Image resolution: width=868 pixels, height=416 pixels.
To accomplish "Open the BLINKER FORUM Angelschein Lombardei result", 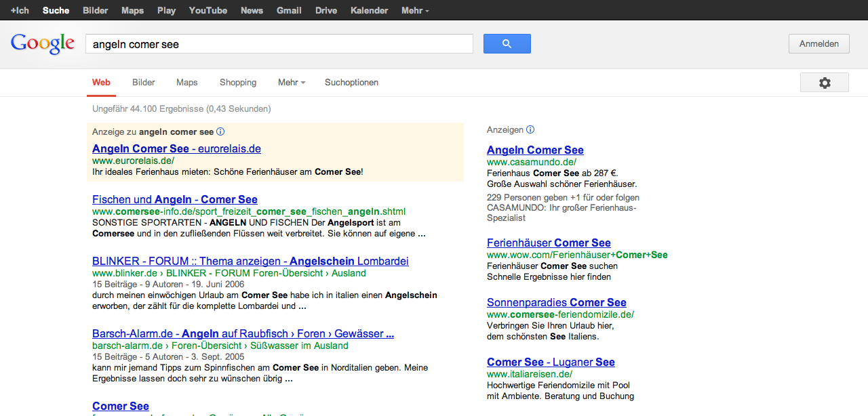I will coord(250,261).
